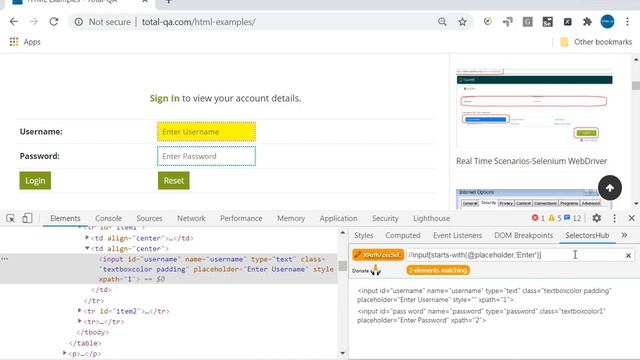Expand the tr id item2 node

click(x=80, y=311)
